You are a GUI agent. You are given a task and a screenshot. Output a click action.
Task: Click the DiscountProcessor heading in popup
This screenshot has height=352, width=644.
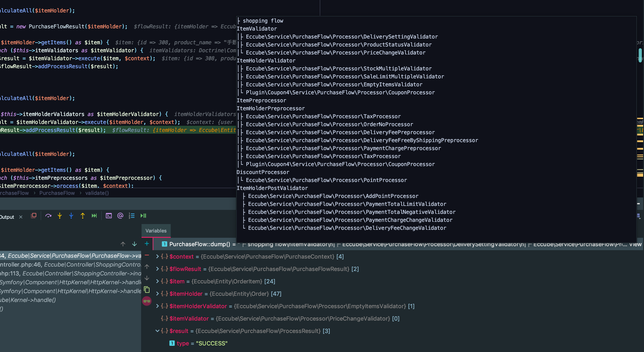pos(263,172)
